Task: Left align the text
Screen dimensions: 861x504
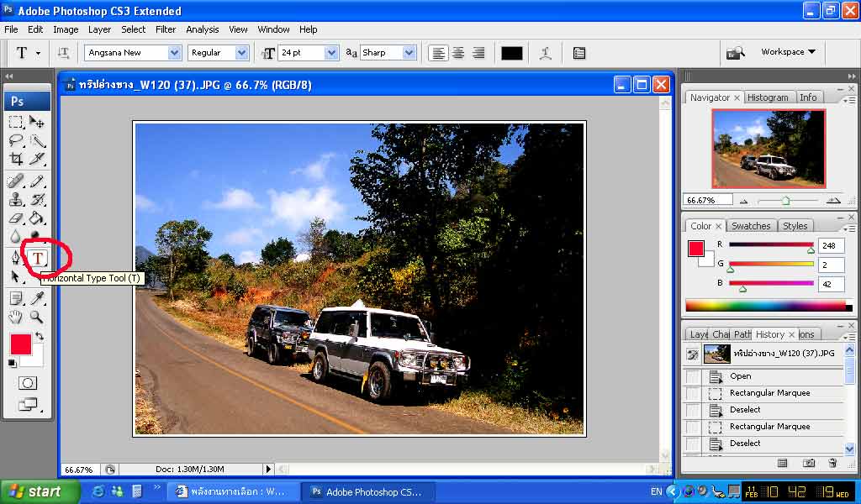Action: (438, 53)
